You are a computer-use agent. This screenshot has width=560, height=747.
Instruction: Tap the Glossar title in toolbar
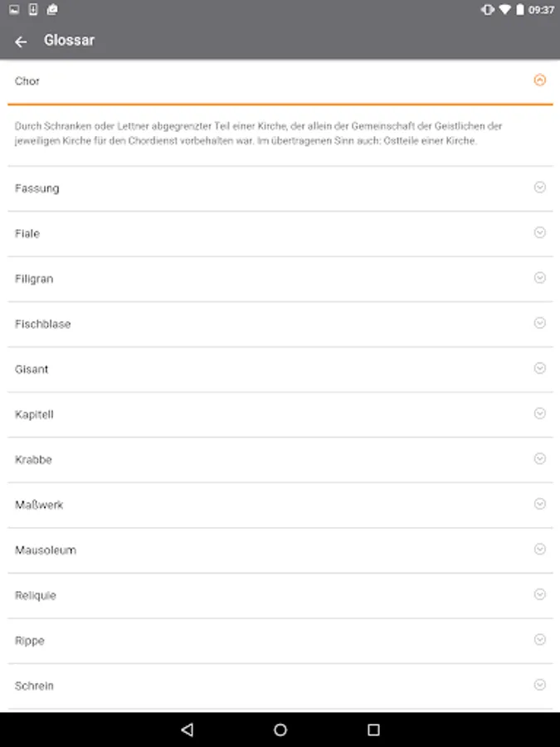point(69,40)
